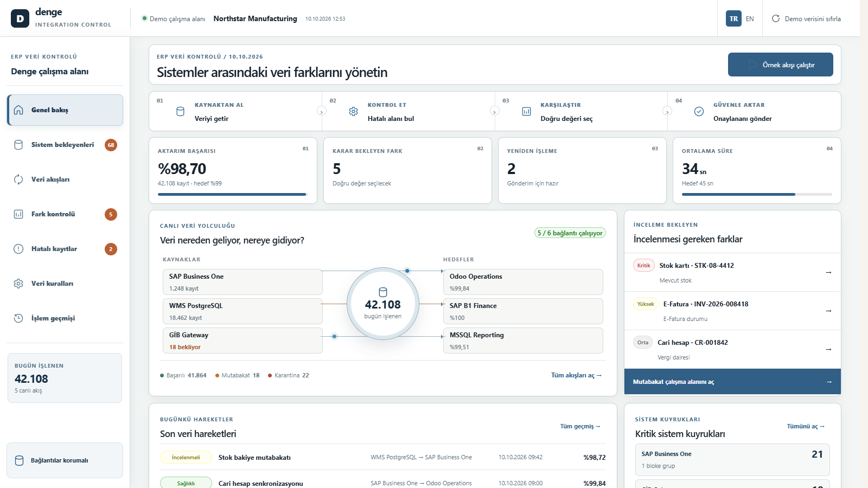Click the denge D logo icon
The width and height of the screenshot is (868, 488).
click(20, 18)
